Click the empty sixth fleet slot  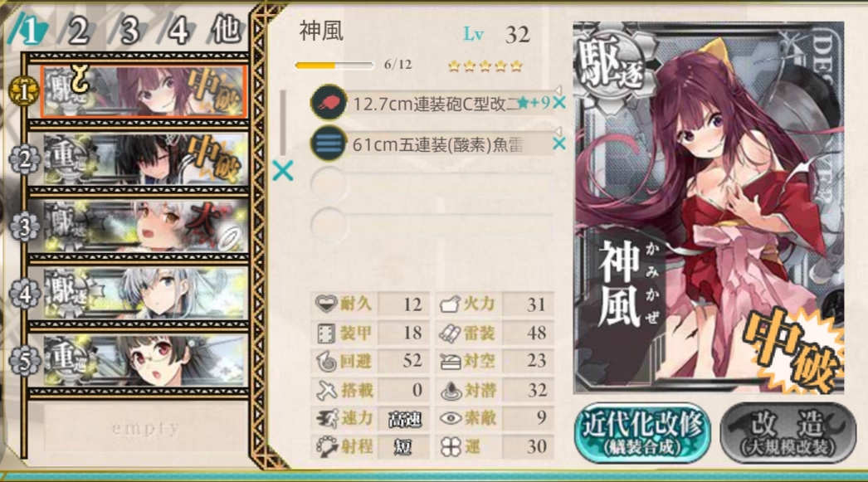(x=145, y=428)
